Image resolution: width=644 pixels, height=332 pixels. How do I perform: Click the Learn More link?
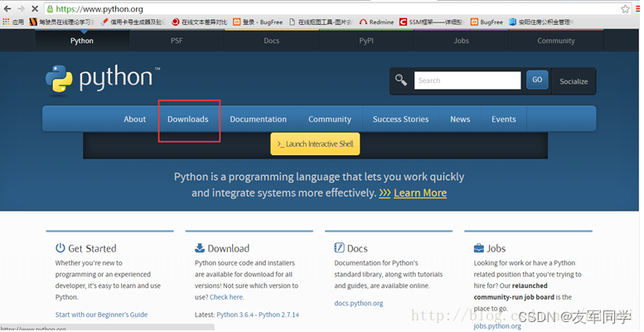point(420,193)
